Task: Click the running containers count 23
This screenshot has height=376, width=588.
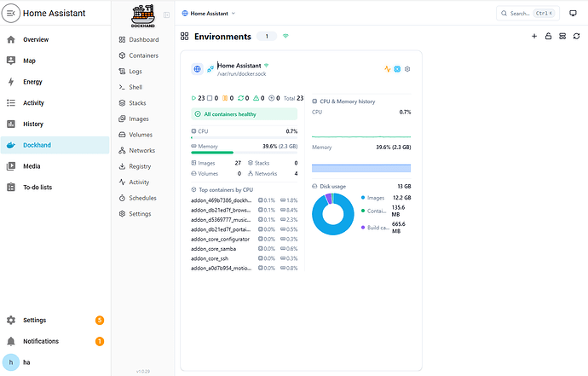Action: tap(199, 98)
